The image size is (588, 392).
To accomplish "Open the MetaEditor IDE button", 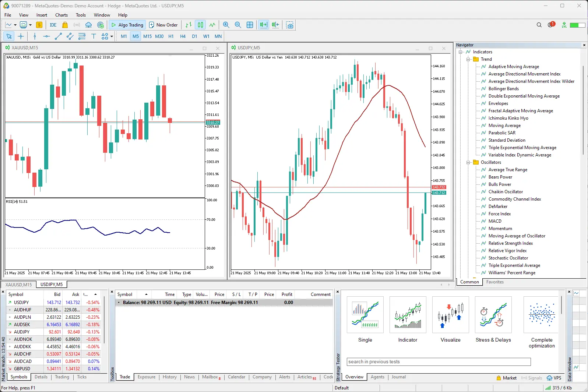I will tap(53, 25).
